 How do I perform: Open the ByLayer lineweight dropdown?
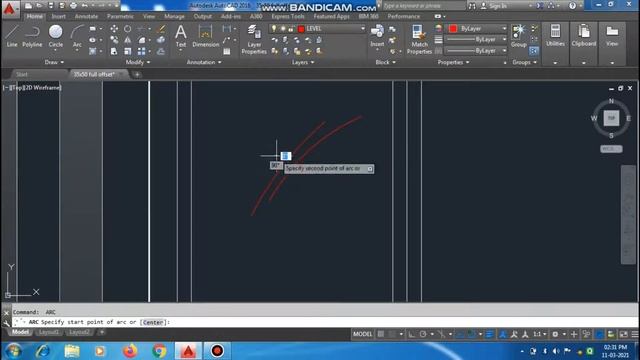pyautogui.click(x=504, y=39)
